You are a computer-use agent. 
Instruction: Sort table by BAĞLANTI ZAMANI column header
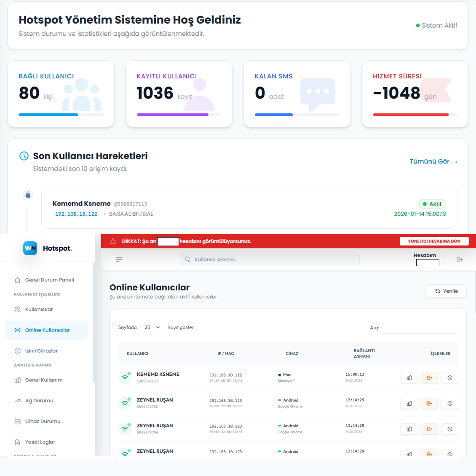pos(364,353)
